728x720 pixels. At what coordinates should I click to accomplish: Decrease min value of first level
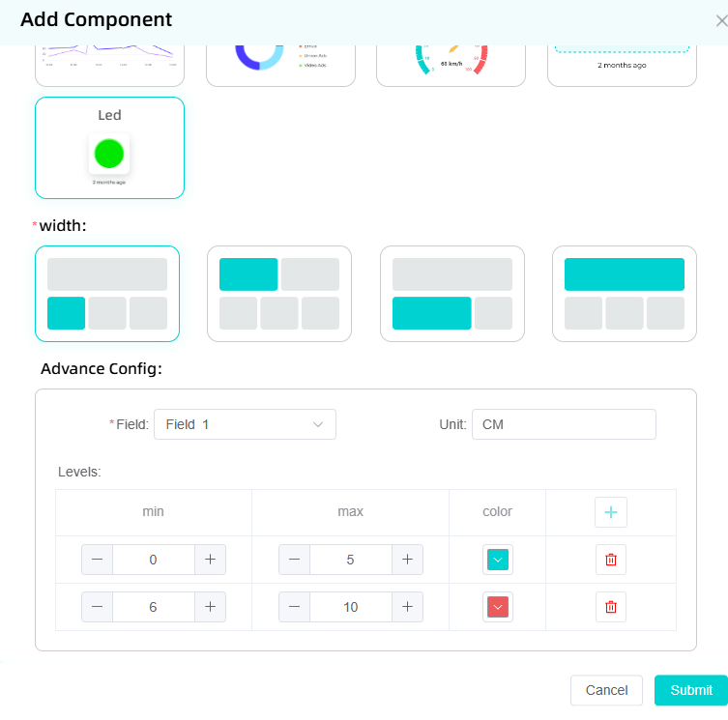tap(98, 560)
